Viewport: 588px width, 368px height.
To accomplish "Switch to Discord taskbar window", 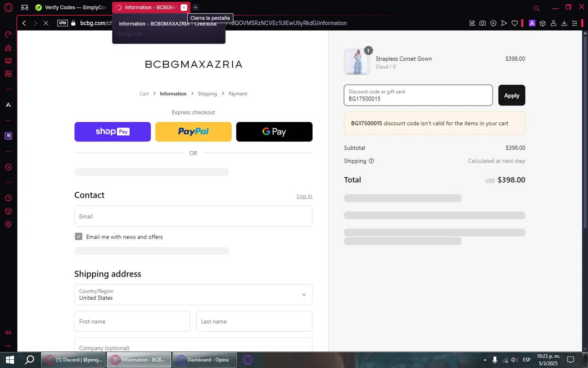I will [73, 360].
